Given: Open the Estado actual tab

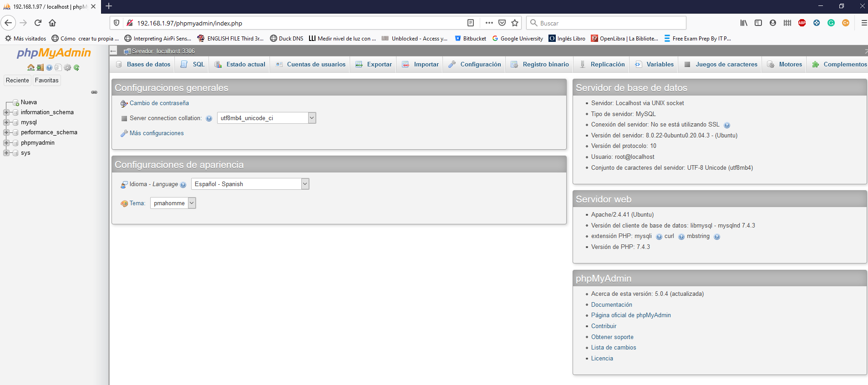Looking at the screenshot, I should tap(240, 64).
